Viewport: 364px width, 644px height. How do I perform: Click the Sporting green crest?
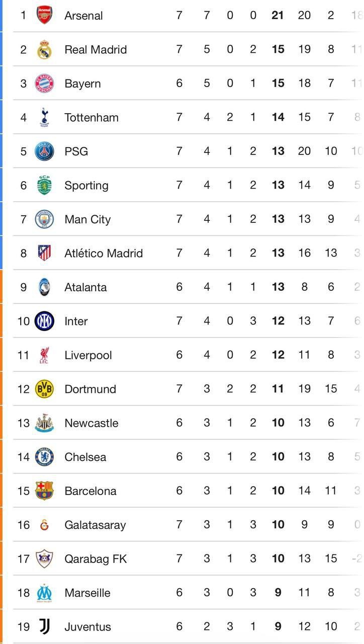[x=44, y=185]
